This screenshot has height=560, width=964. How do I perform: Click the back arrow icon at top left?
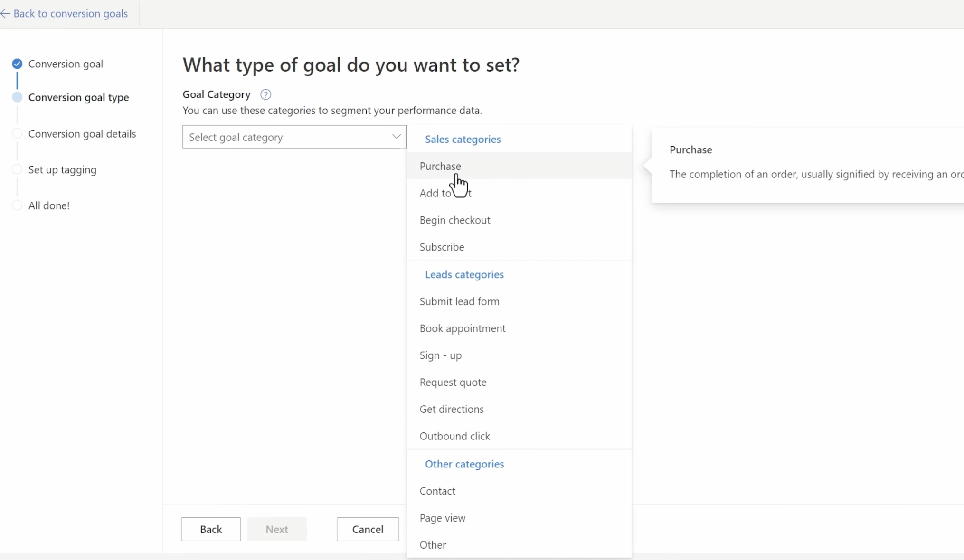(5, 14)
